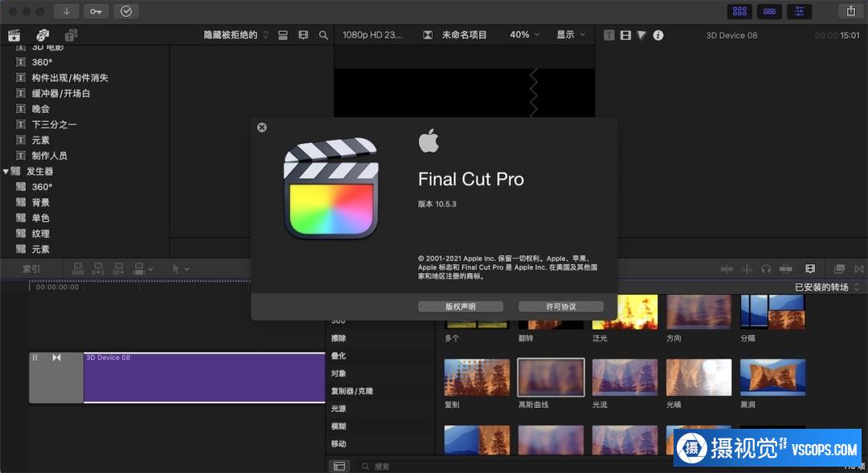868x473 pixels.
Task: Click the Import Media arrow button
Action: [x=67, y=11]
